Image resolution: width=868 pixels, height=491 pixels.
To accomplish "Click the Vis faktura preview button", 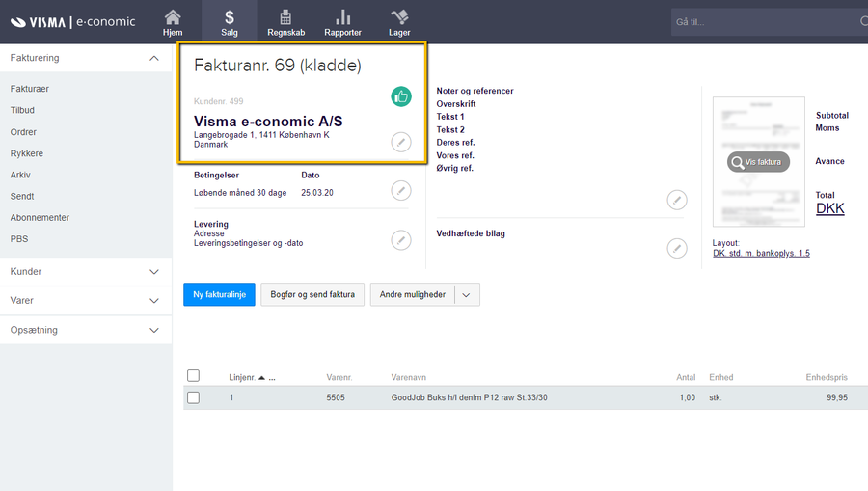I will point(758,162).
